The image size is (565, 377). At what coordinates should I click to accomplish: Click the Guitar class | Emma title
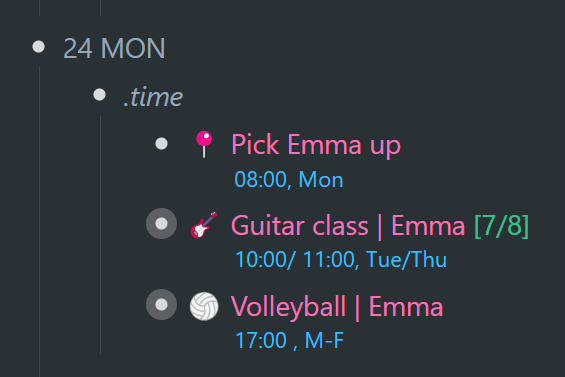(348, 226)
